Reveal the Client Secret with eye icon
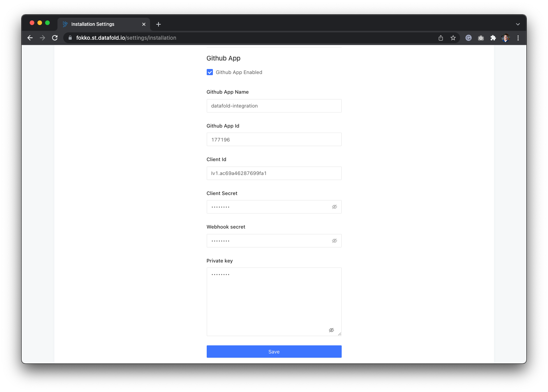 click(334, 207)
